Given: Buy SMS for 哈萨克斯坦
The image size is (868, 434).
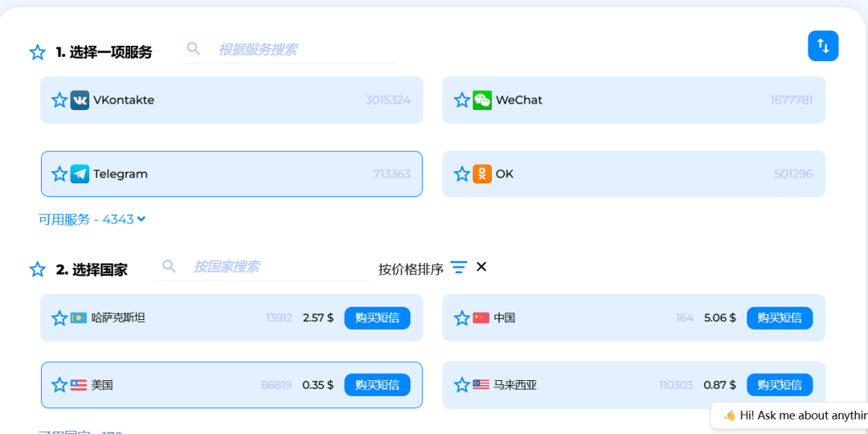Looking at the screenshot, I should pos(378,318).
